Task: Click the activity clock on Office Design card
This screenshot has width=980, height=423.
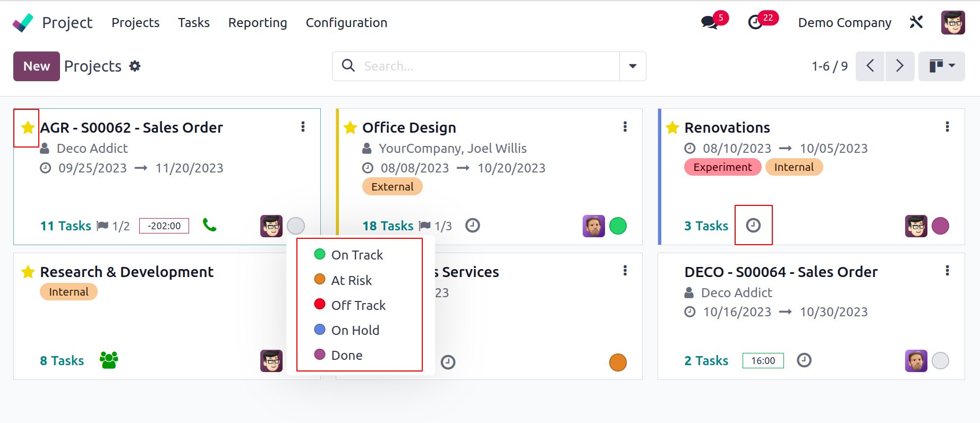Action: coord(473,226)
